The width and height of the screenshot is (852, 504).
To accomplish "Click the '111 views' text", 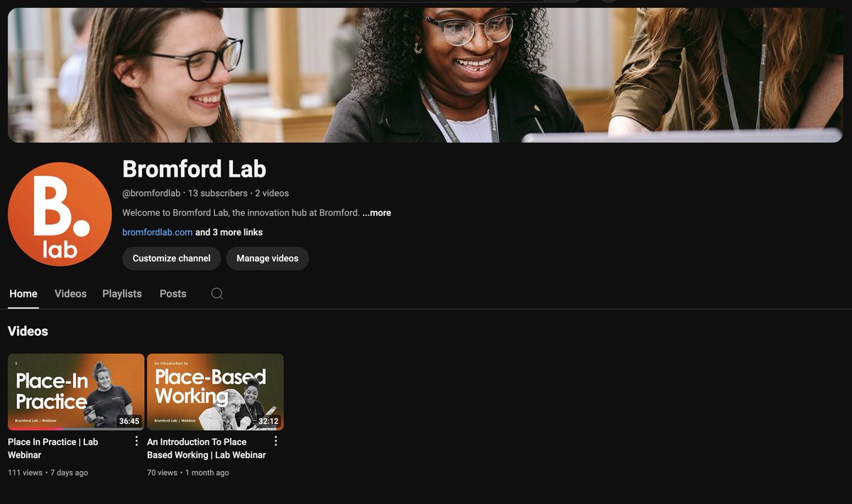I will [25, 473].
